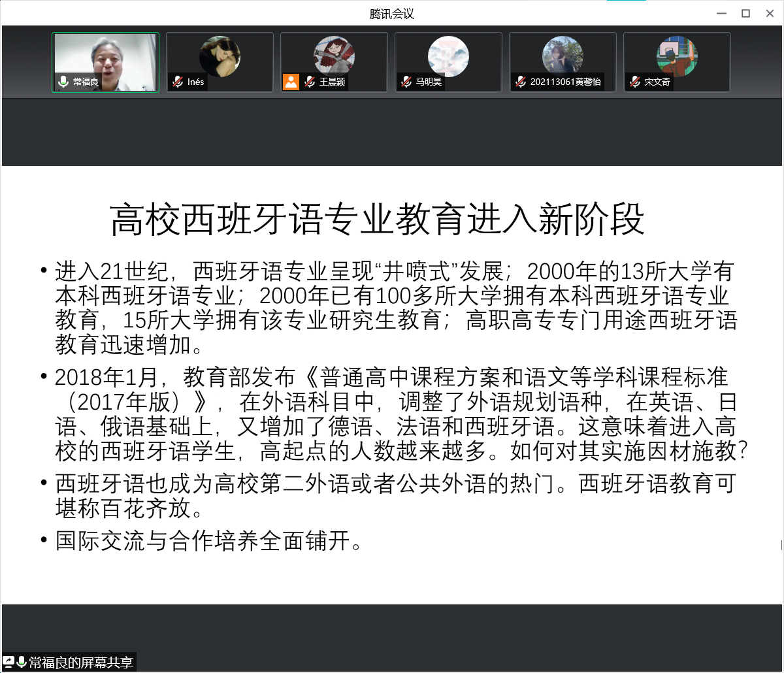
Task: Select 宋文奇's avatar tile
Action: 677,56
